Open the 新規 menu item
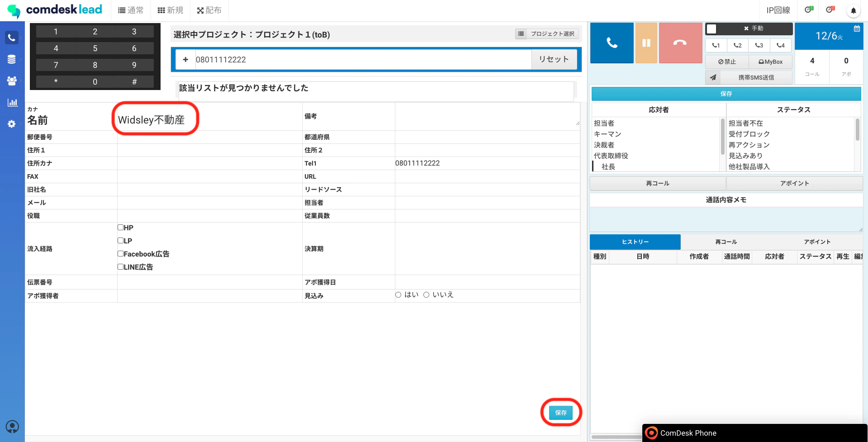The image size is (868, 442). click(x=171, y=10)
